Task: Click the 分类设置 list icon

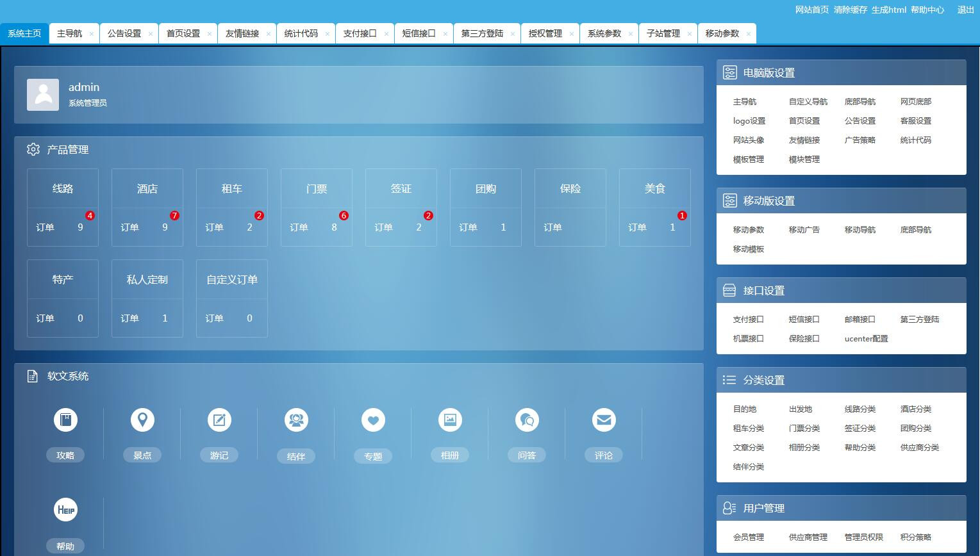Action: coord(729,380)
